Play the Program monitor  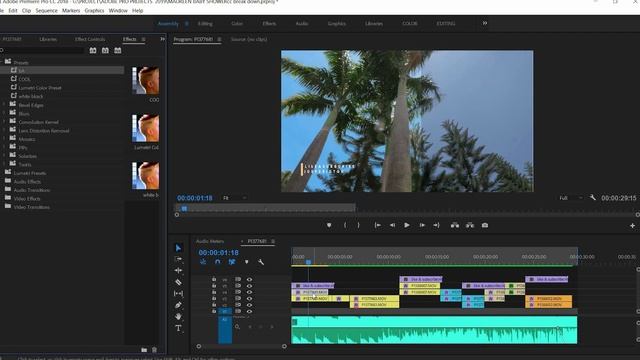[x=407, y=225]
